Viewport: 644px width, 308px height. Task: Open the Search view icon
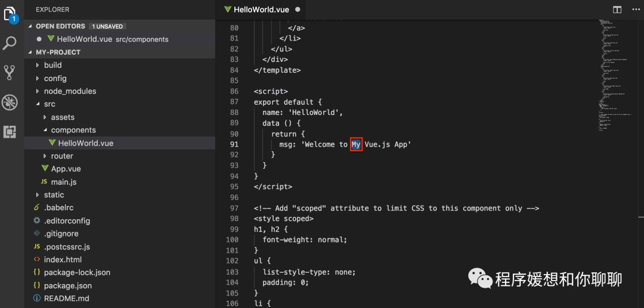point(10,43)
